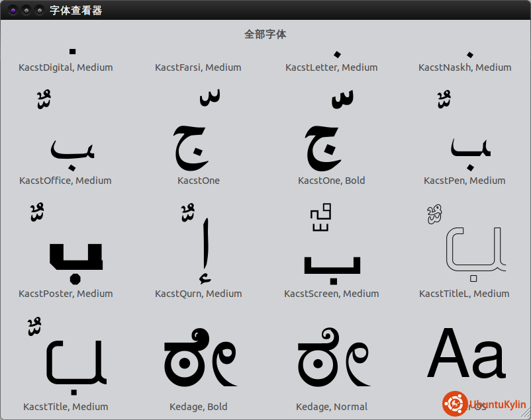Close the 字体查看器 window
Screen dimensions: 531x420
(13, 10)
